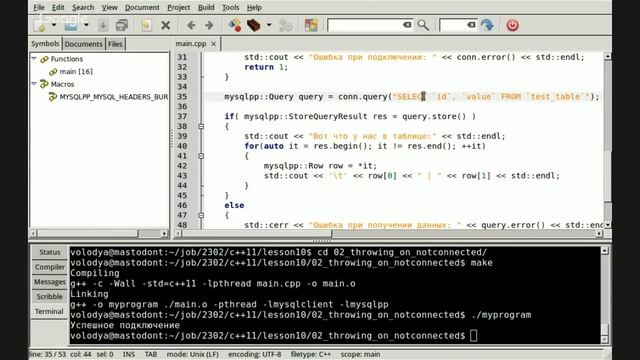
Task: Close the current file with the toolbar X icon
Action: click(x=165, y=25)
